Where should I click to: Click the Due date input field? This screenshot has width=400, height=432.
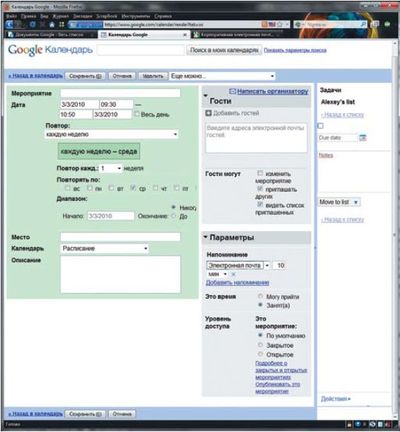coord(338,138)
